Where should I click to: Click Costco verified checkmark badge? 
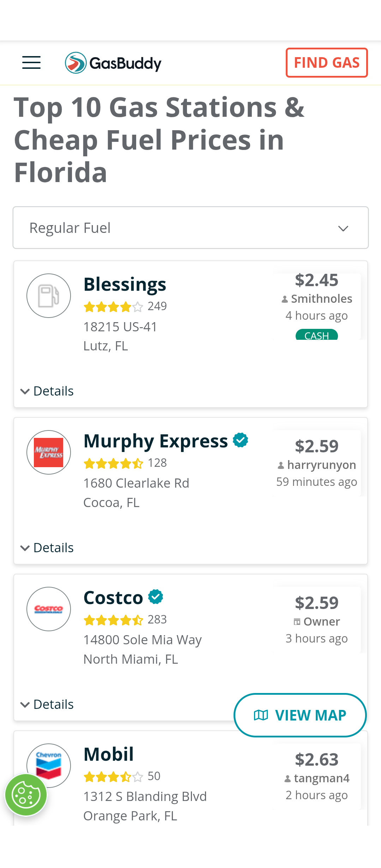coord(156,597)
